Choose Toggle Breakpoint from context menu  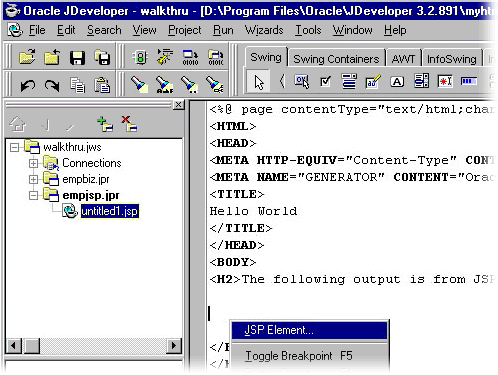click(x=309, y=356)
